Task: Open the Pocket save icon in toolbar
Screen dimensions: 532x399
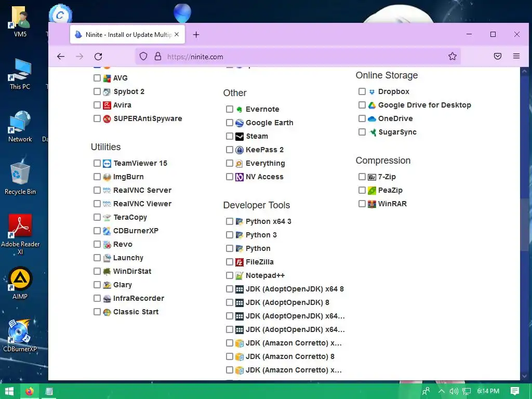Action: (497, 56)
